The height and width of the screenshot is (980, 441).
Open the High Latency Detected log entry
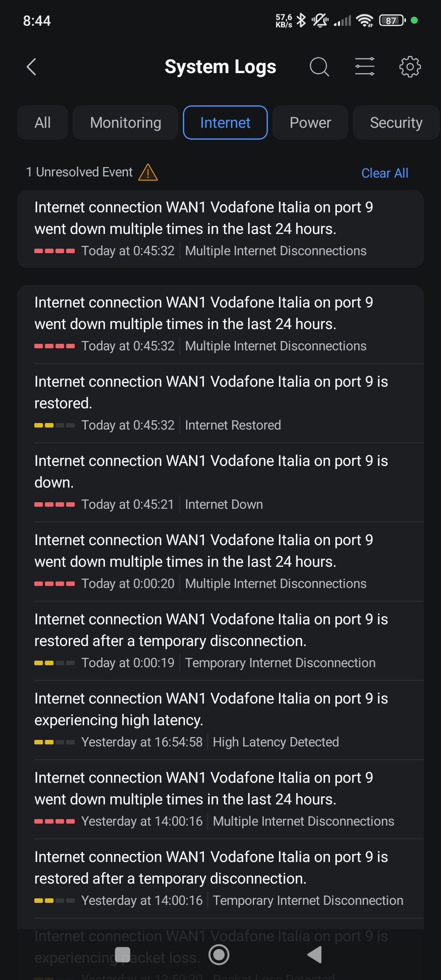tap(220, 720)
